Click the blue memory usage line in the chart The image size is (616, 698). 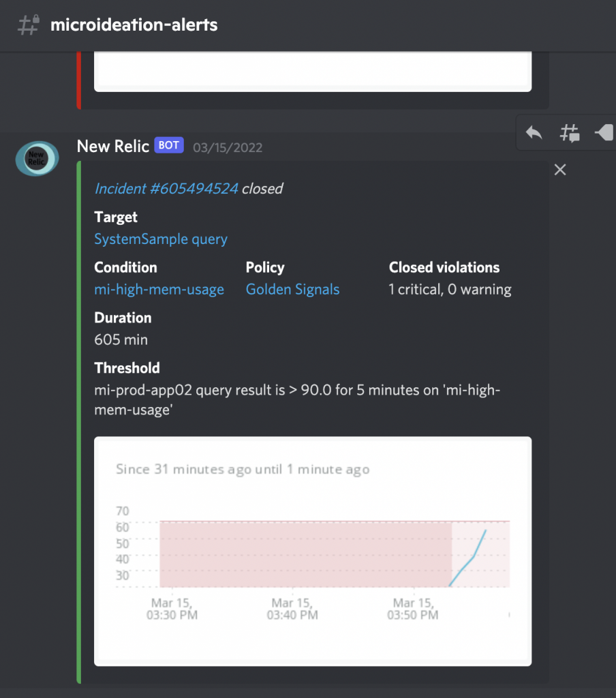tap(467, 559)
